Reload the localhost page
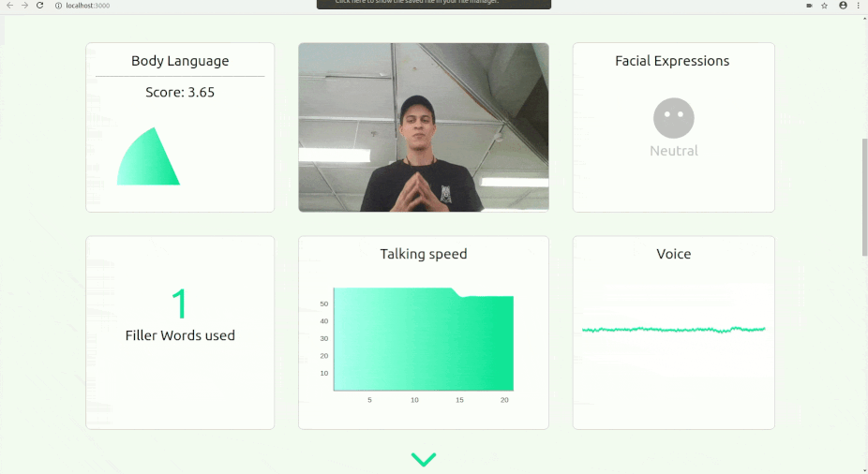Image resolution: width=868 pixels, height=474 pixels. pos(39,5)
